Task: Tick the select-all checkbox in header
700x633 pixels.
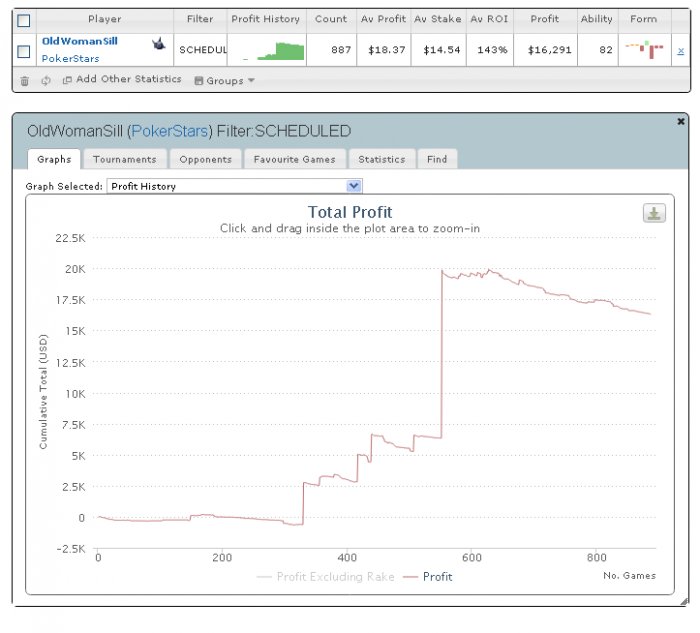Action: point(24,21)
